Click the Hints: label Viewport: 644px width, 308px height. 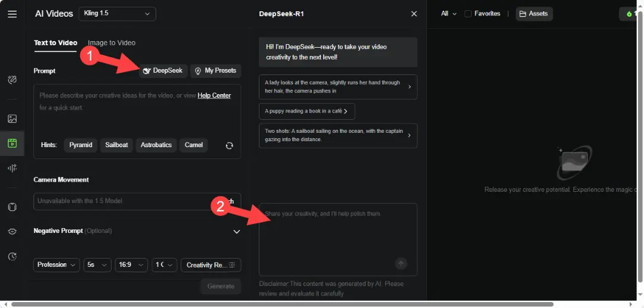tap(49, 145)
